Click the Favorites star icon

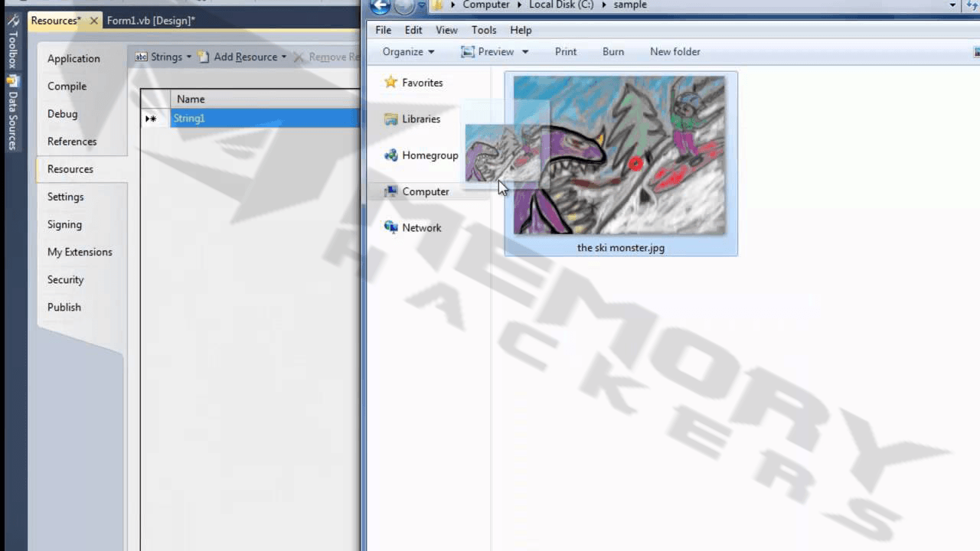[x=391, y=82]
